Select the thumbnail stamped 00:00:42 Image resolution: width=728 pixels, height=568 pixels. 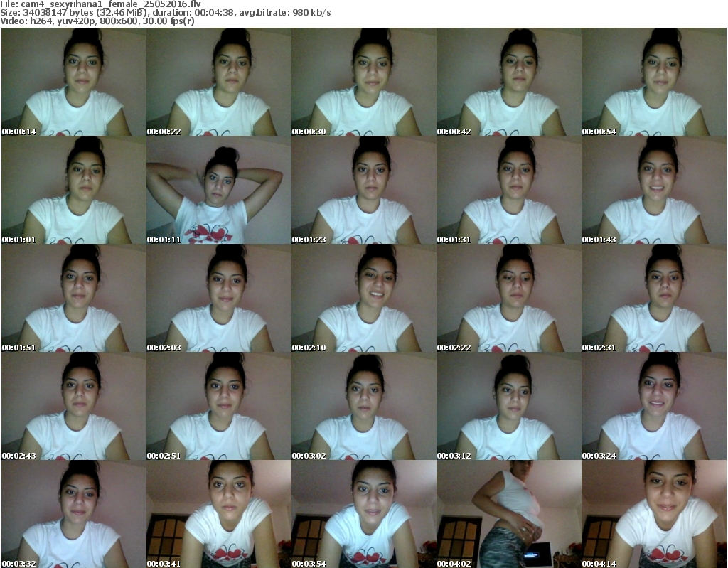click(x=509, y=82)
